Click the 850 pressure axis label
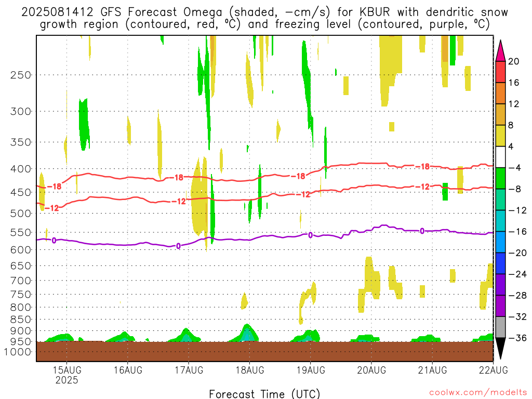532x399 pixels. tap(21, 320)
